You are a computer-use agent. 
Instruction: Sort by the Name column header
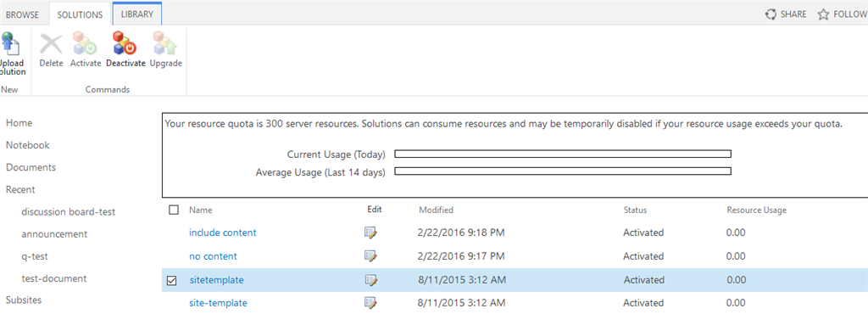pyautogui.click(x=200, y=210)
